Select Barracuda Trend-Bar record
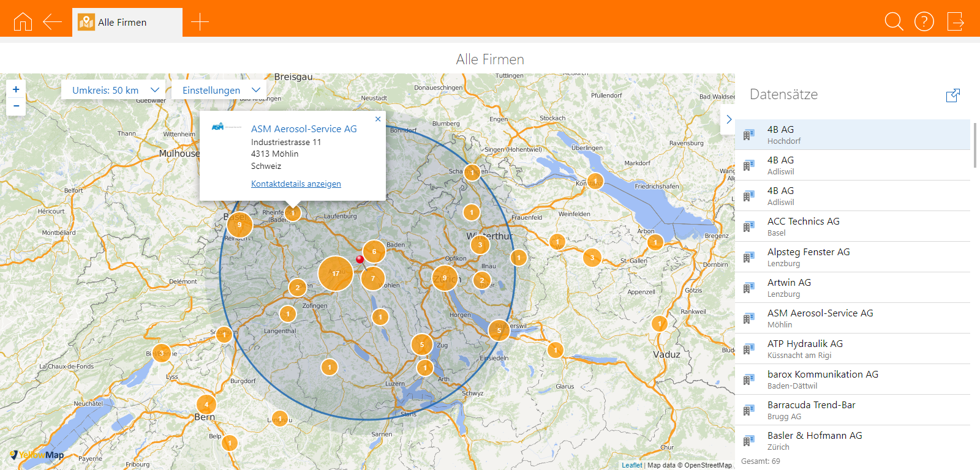This screenshot has height=470, width=980. click(853, 410)
